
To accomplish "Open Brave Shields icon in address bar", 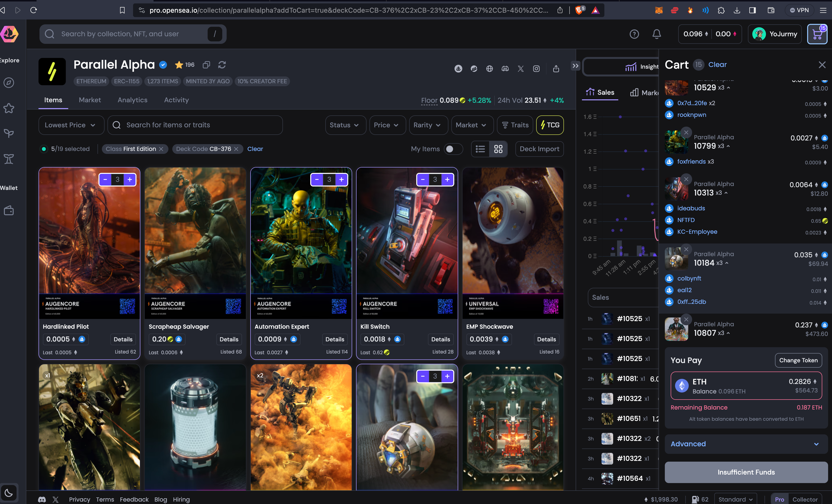I will 580,10.
